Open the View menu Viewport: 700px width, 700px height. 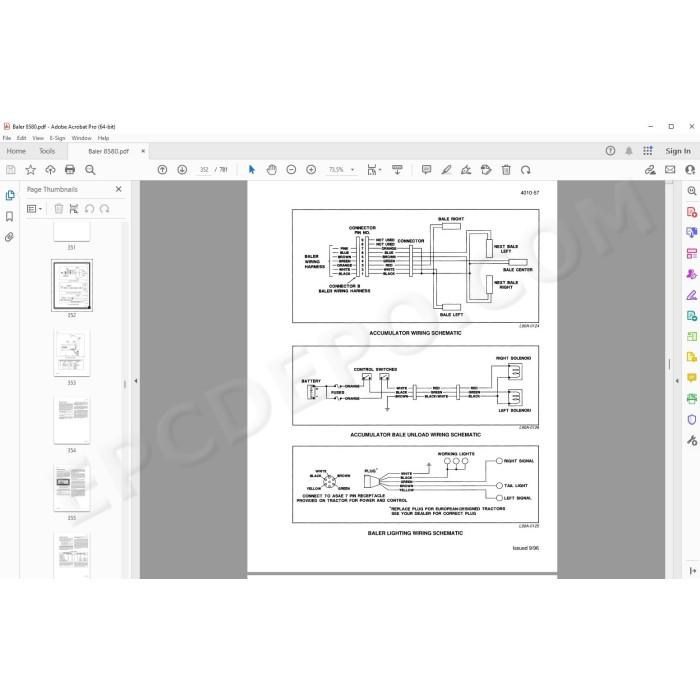click(38, 138)
